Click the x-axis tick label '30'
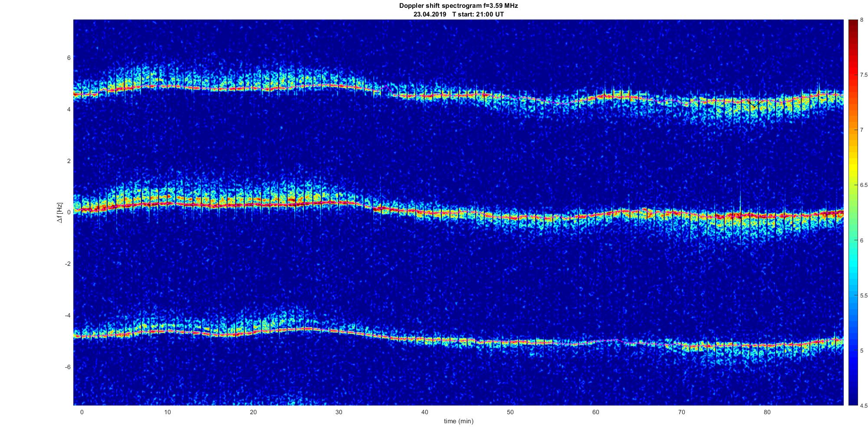The height and width of the screenshot is (435, 868). (339, 412)
